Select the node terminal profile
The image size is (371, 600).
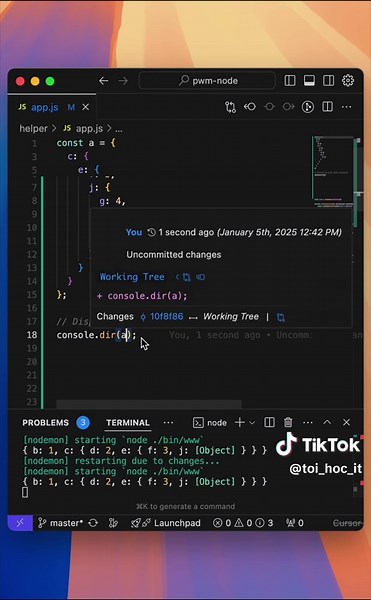[210, 422]
